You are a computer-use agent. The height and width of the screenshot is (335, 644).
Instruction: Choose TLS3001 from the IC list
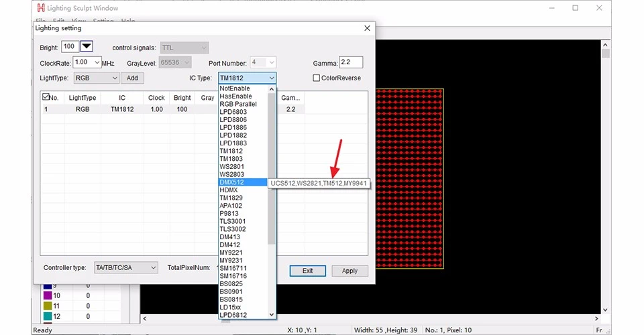pos(243,221)
